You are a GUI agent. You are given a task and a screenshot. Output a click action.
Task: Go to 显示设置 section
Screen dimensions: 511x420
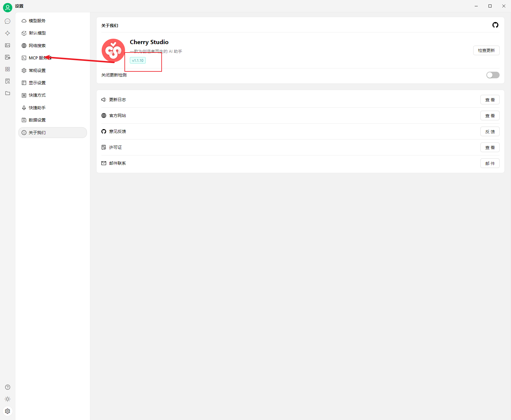[x=52, y=83]
